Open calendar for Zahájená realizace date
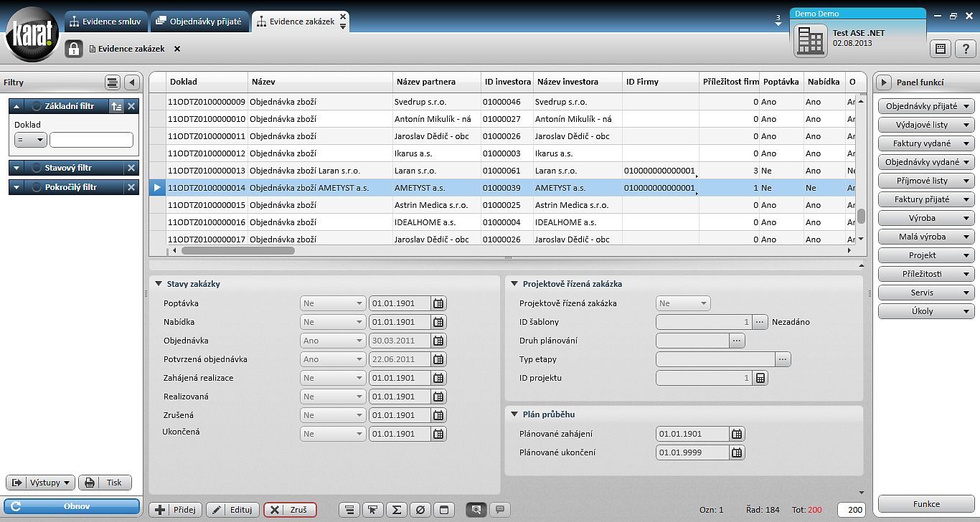Viewport: 980px width, 522px height. point(438,378)
